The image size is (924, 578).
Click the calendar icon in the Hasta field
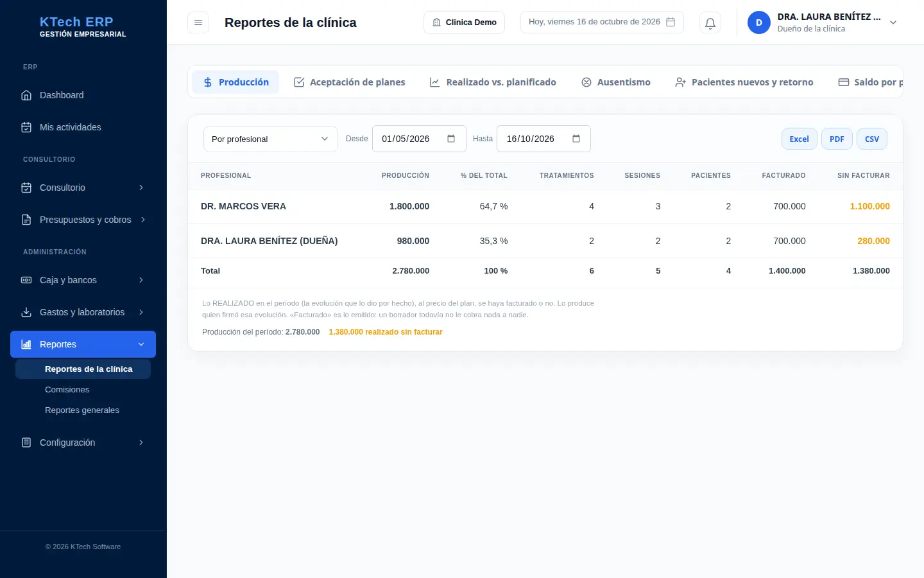pyautogui.click(x=576, y=139)
